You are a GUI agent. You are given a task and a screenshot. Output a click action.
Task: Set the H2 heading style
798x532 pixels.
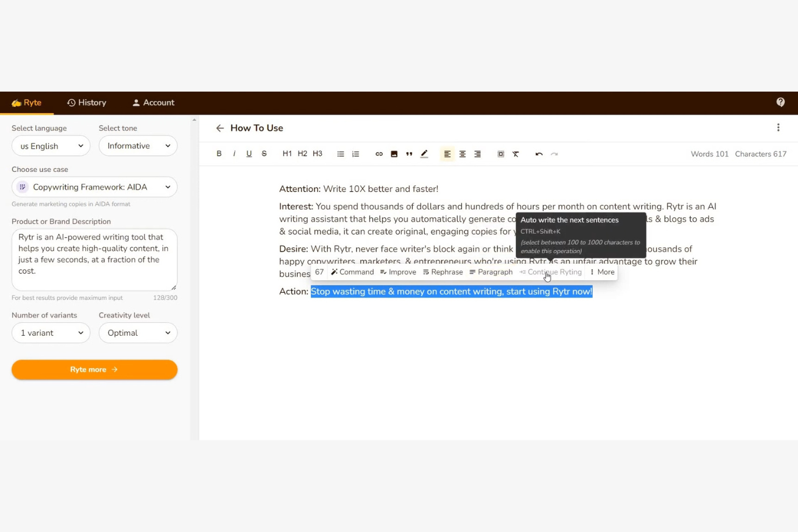tap(302, 154)
